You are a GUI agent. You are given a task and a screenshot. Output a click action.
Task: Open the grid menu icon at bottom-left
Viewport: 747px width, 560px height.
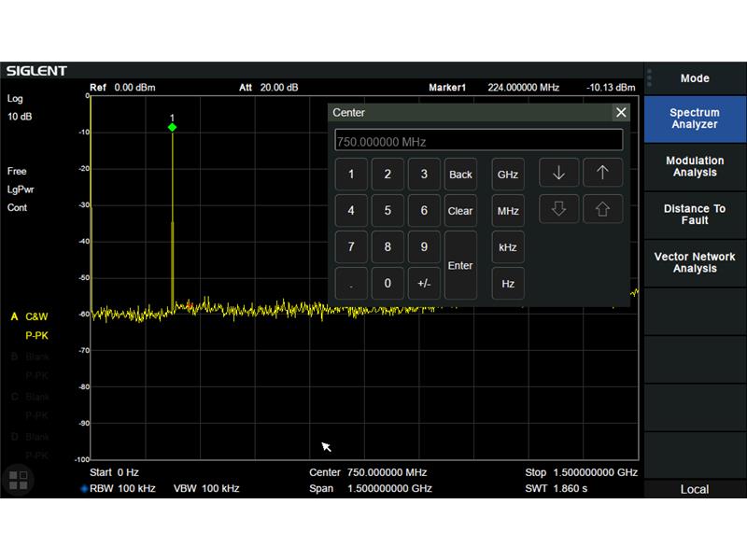point(18,481)
